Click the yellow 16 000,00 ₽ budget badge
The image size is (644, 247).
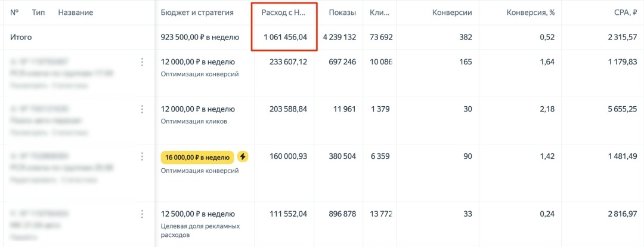197,158
